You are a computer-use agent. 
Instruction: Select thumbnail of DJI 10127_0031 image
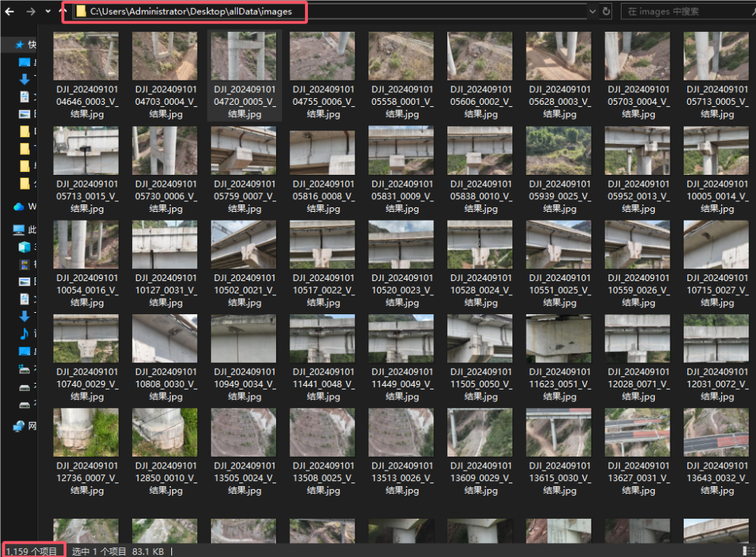point(165,244)
